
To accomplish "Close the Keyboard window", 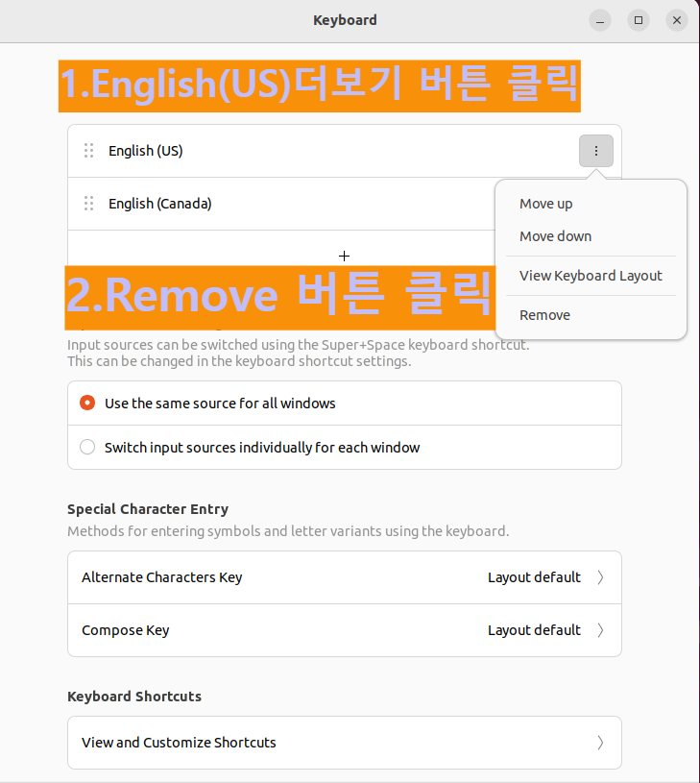I will pyautogui.click(x=677, y=20).
